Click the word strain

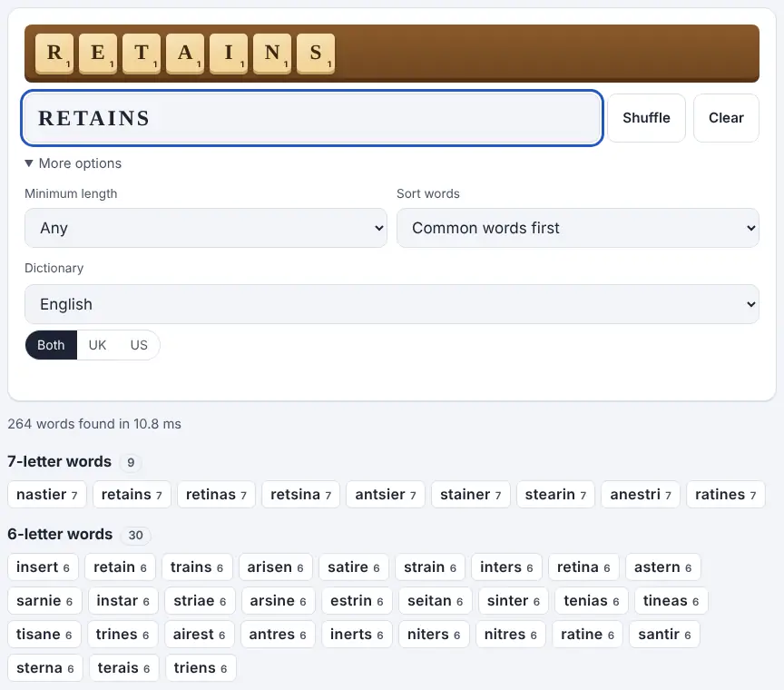430,567
